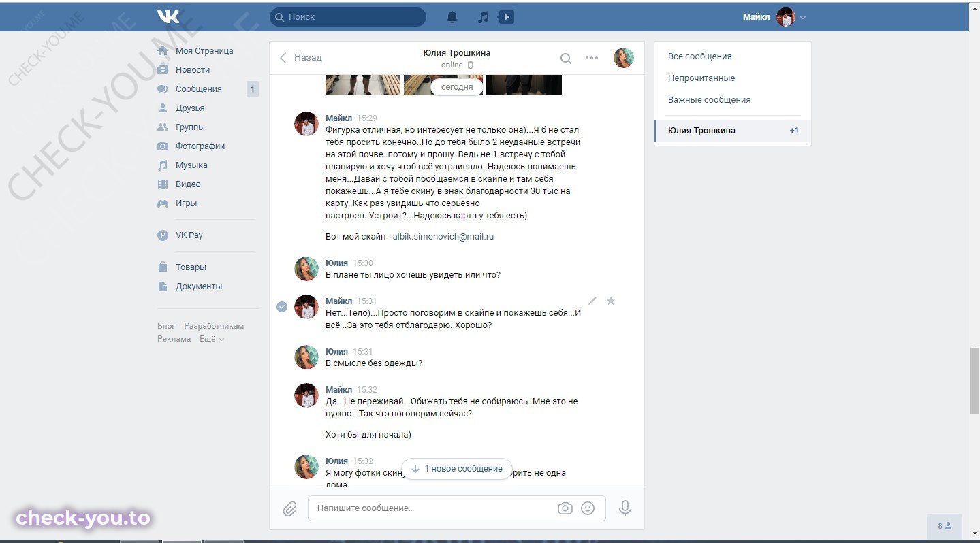Open the Разработчикам footer link
The height and width of the screenshot is (543, 980).
pyautogui.click(x=214, y=326)
